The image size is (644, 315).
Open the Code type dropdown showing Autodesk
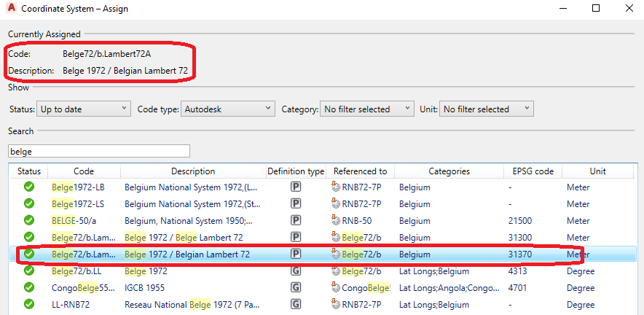pyautogui.click(x=227, y=109)
